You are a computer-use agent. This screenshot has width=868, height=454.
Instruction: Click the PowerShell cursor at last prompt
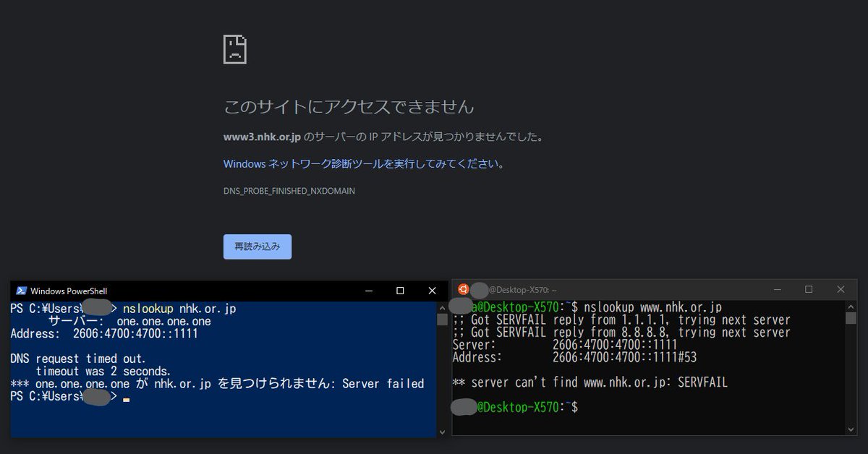pos(127,399)
